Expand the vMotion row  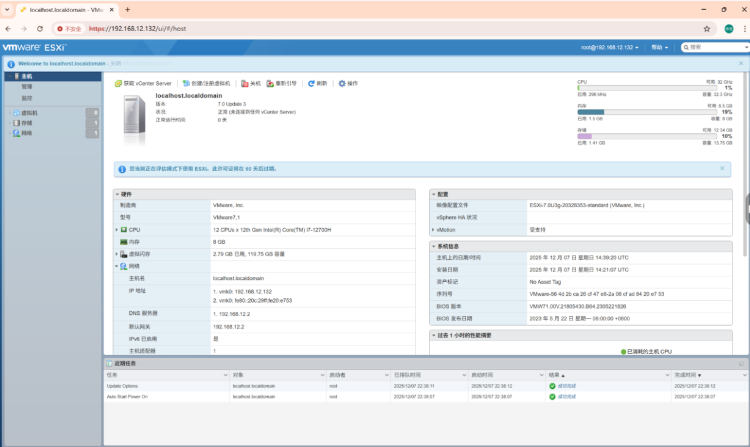point(433,230)
